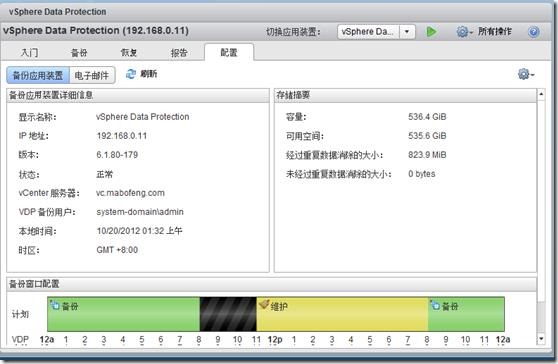Switch to the 备份 tab
The height and width of the screenshot is (364, 558).
[x=79, y=53]
